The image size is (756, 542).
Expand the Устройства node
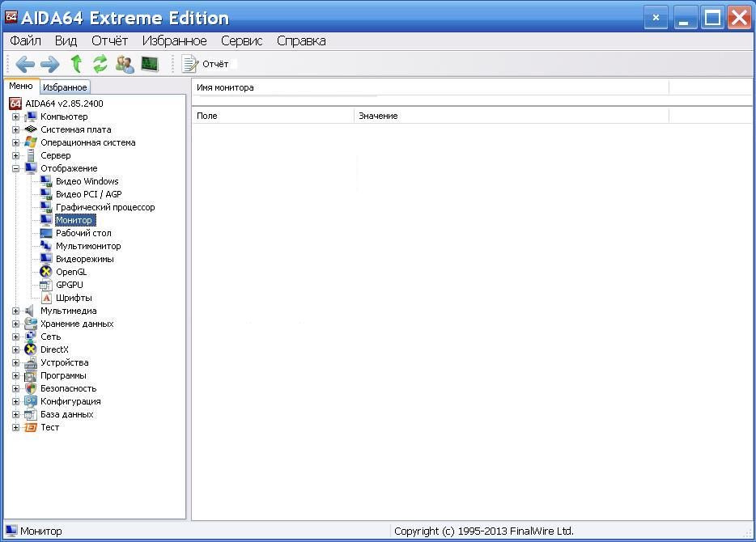click(15, 362)
